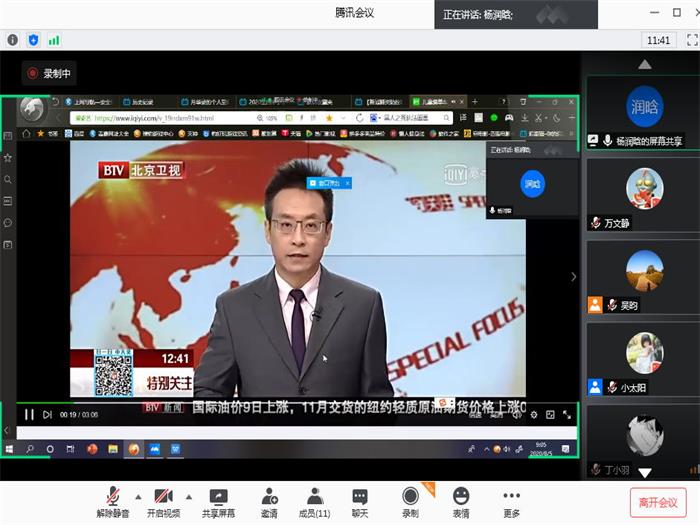
Task: Open home icon in shared browser bookmarks bar
Action: tap(26, 133)
